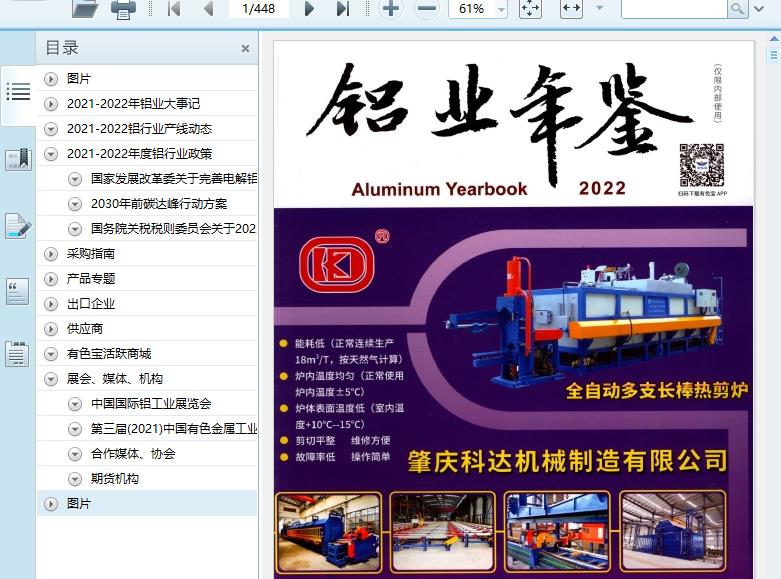This screenshot has width=781, height=579.
Task: Open the search options chevron
Action: click(759, 8)
